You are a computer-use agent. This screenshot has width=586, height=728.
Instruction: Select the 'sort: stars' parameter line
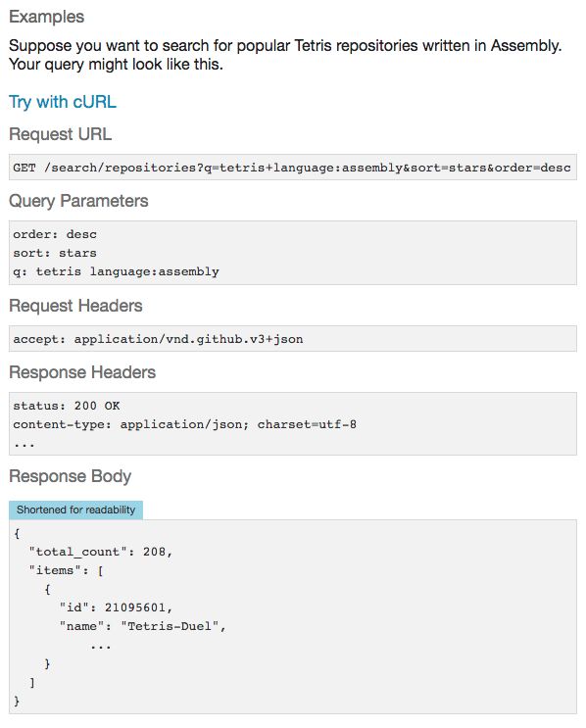pyautogui.click(x=55, y=253)
